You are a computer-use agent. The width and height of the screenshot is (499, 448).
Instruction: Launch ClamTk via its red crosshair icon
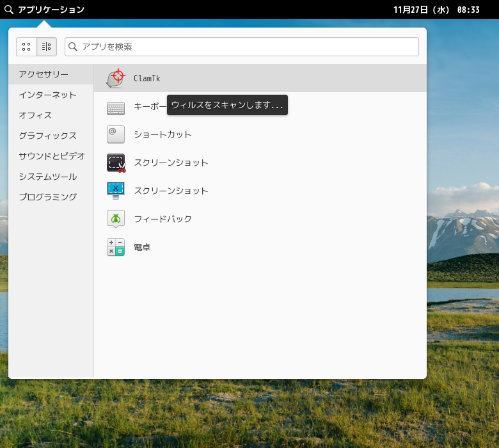[x=116, y=78]
